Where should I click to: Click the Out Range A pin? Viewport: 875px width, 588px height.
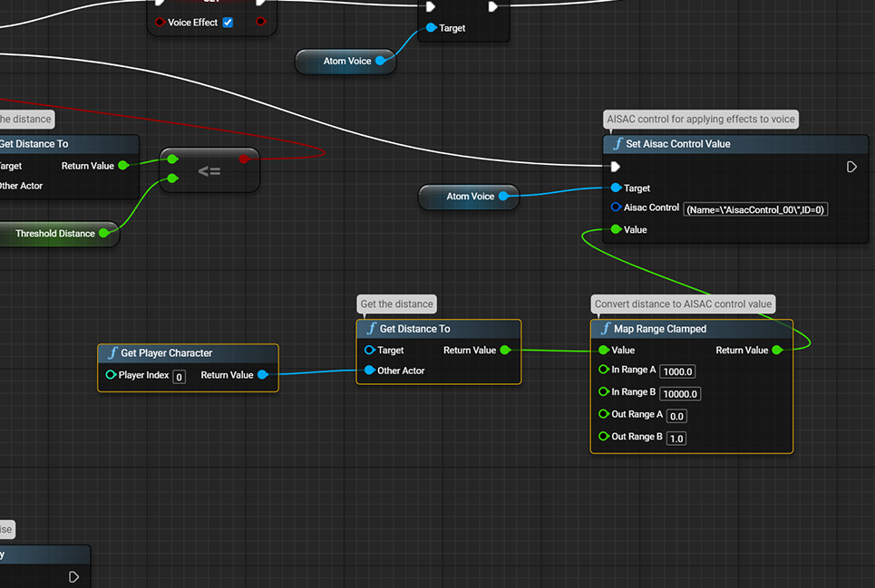[x=603, y=414]
